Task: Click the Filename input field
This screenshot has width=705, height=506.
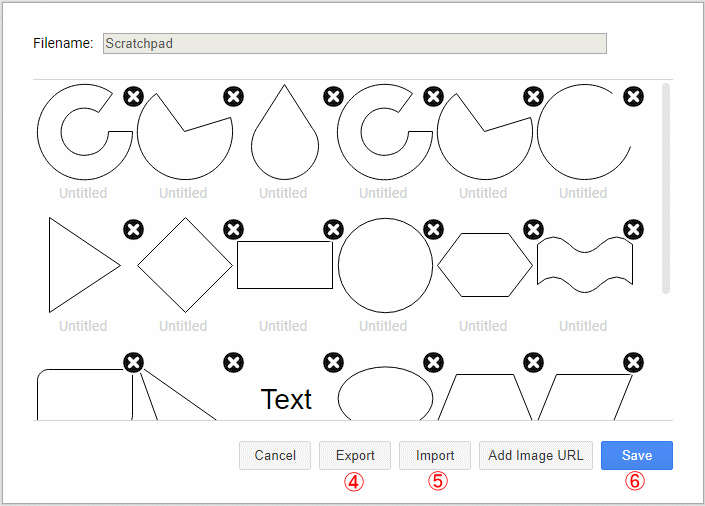Action: pos(354,44)
